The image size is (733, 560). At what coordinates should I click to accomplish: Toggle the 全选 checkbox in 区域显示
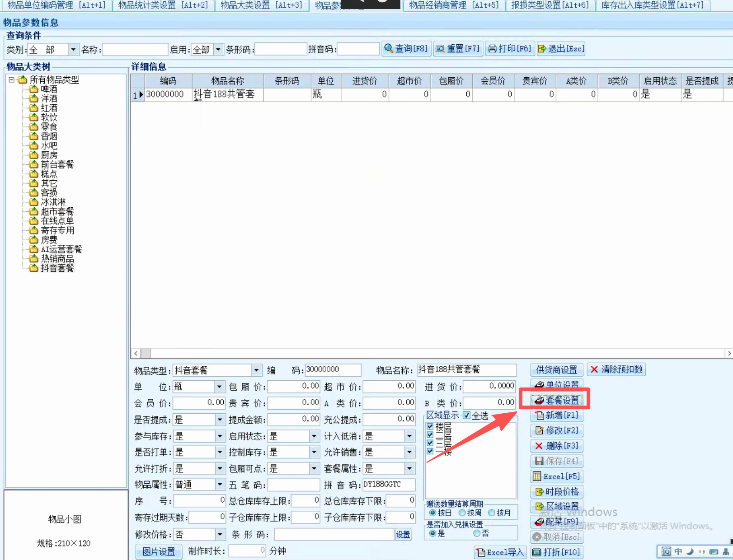click(467, 415)
